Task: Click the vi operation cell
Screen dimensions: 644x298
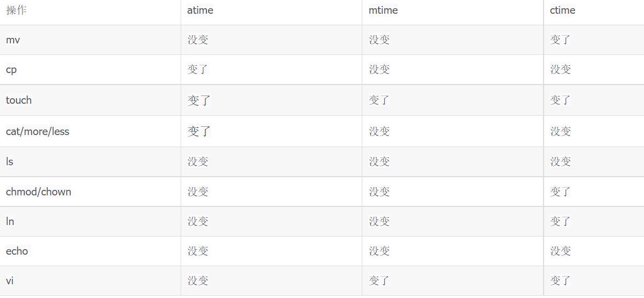Action: click(10, 281)
